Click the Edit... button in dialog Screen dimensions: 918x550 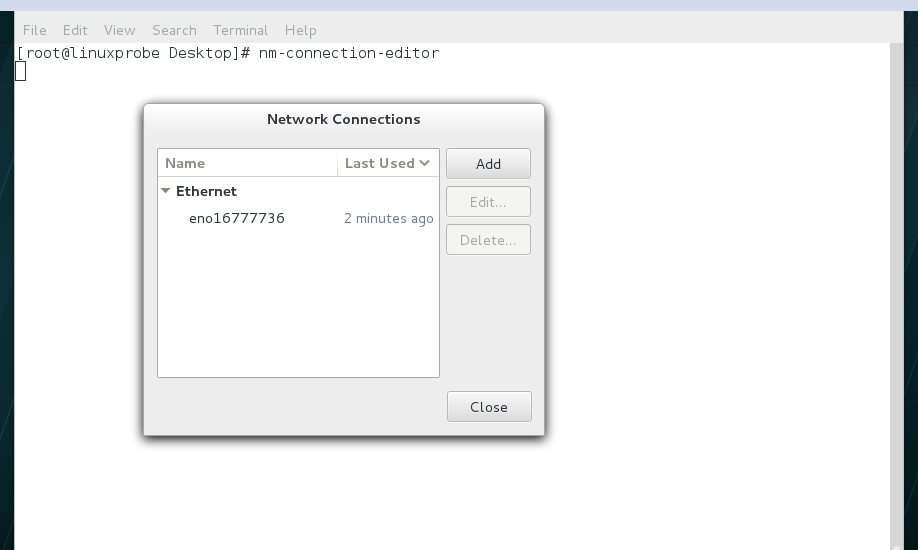pos(488,201)
